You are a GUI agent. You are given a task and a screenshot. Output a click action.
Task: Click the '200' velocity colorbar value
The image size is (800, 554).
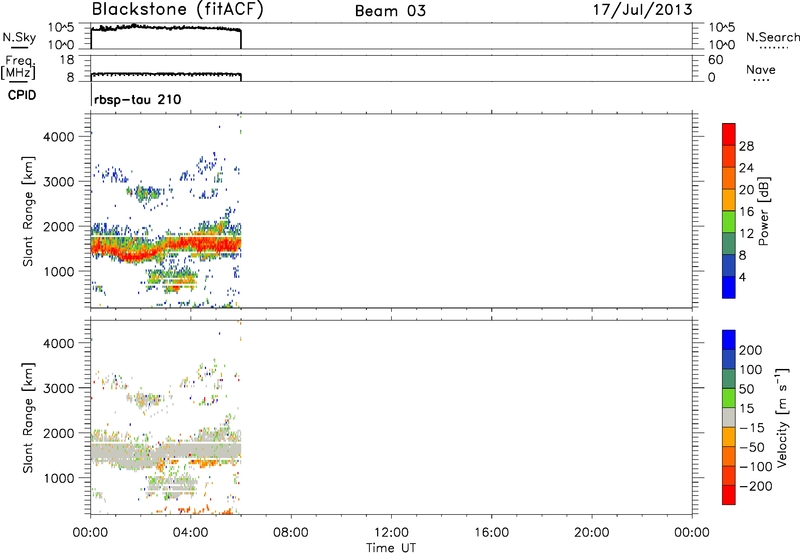point(751,350)
